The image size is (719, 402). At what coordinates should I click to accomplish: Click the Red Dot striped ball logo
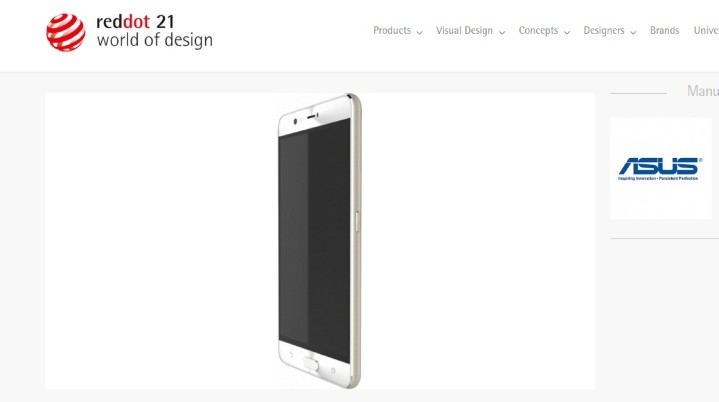click(x=66, y=32)
